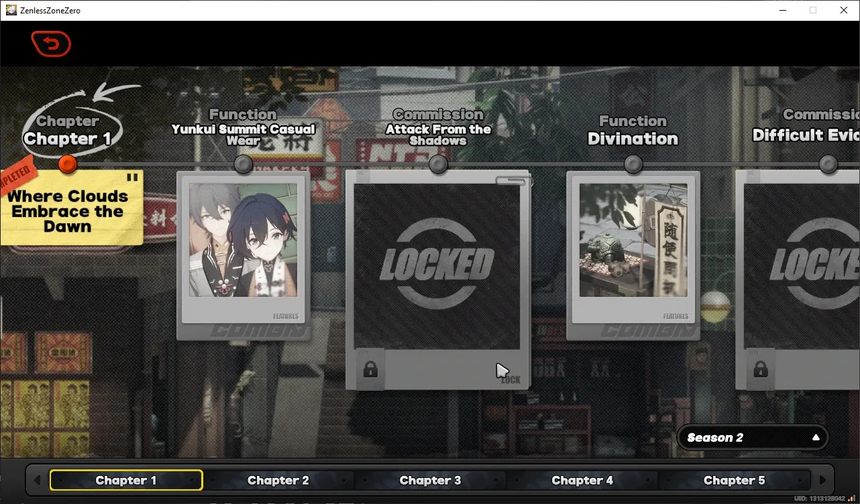
Task: Close the ZenlessZoneZero window
Action: coord(844,10)
